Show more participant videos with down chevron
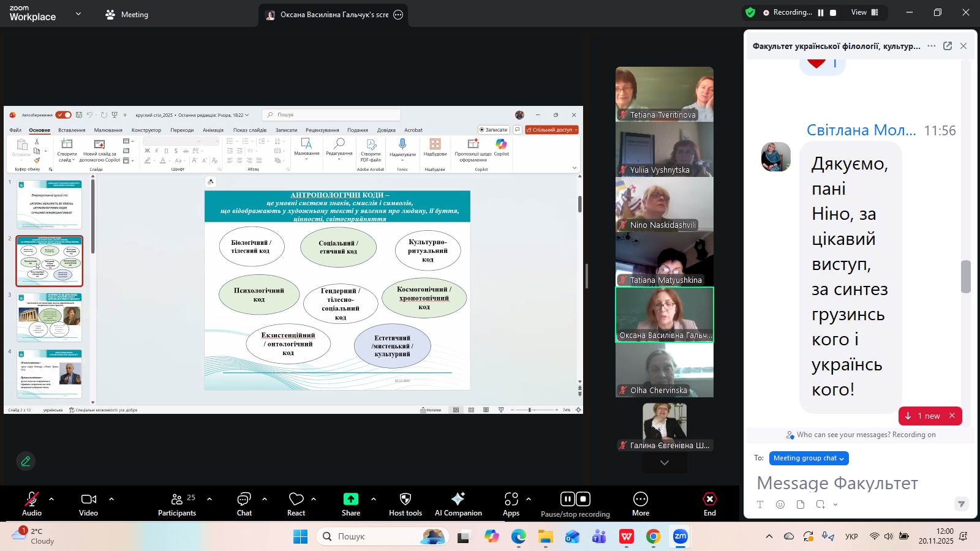 pos(665,463)
